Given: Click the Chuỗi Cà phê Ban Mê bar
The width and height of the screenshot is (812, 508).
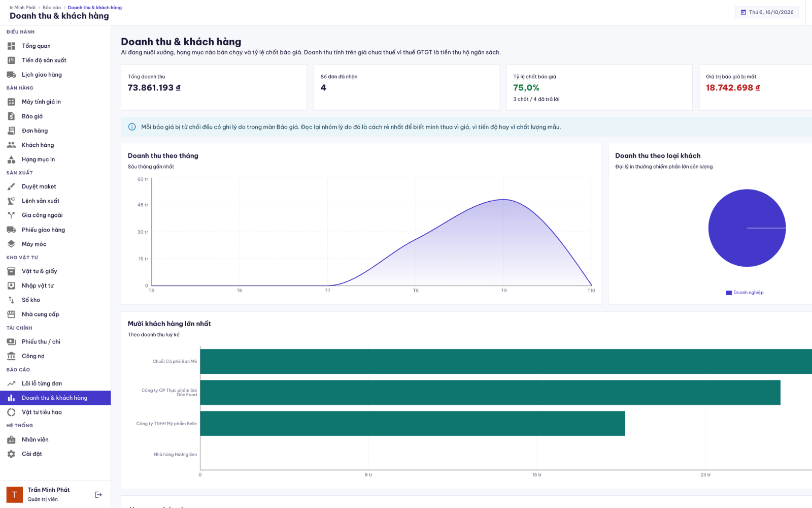Looking at the screenshot, I should point(506,361).
